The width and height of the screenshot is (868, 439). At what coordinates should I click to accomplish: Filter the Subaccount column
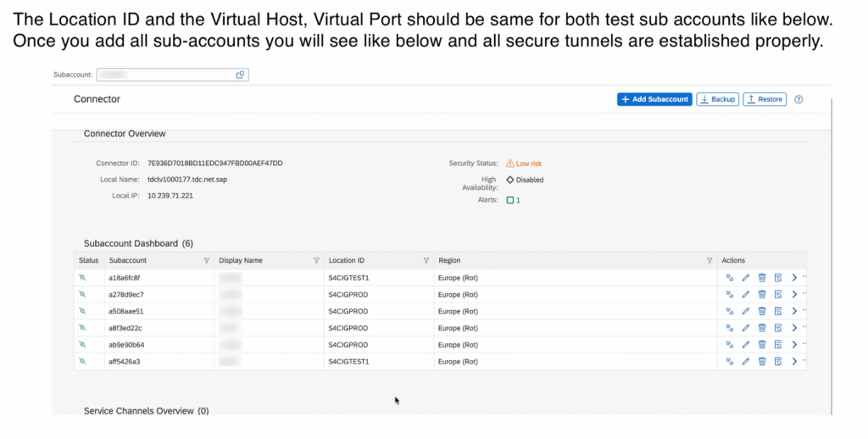207,260
